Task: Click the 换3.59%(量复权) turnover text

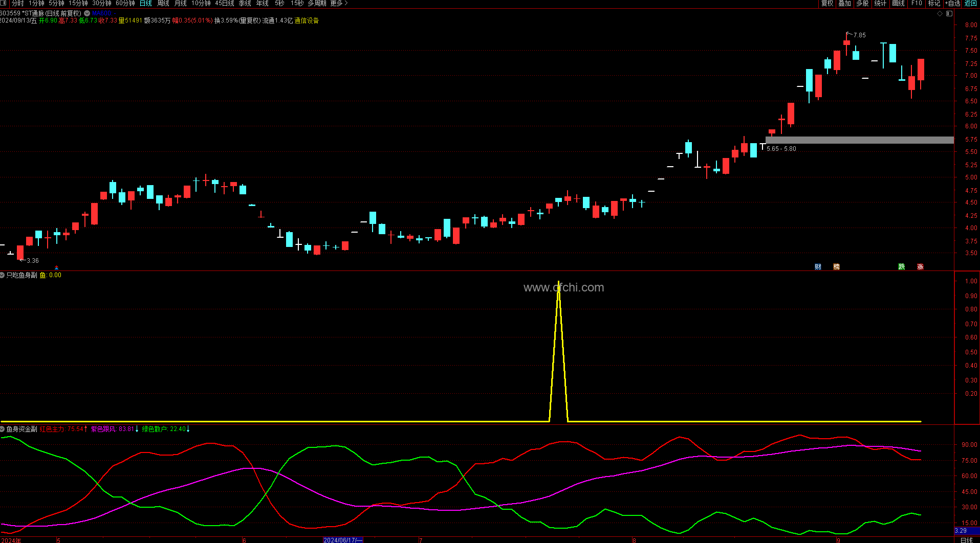Action: click(237, 21)
